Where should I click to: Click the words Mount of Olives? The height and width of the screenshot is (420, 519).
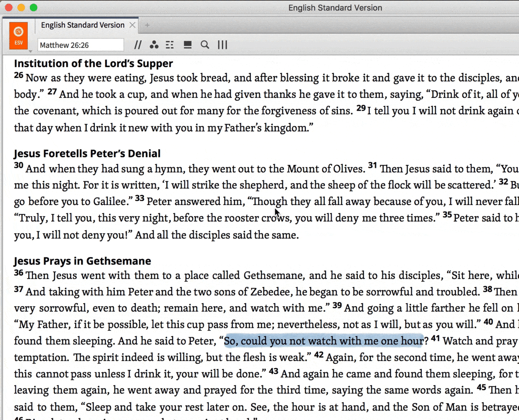point(326,168)
